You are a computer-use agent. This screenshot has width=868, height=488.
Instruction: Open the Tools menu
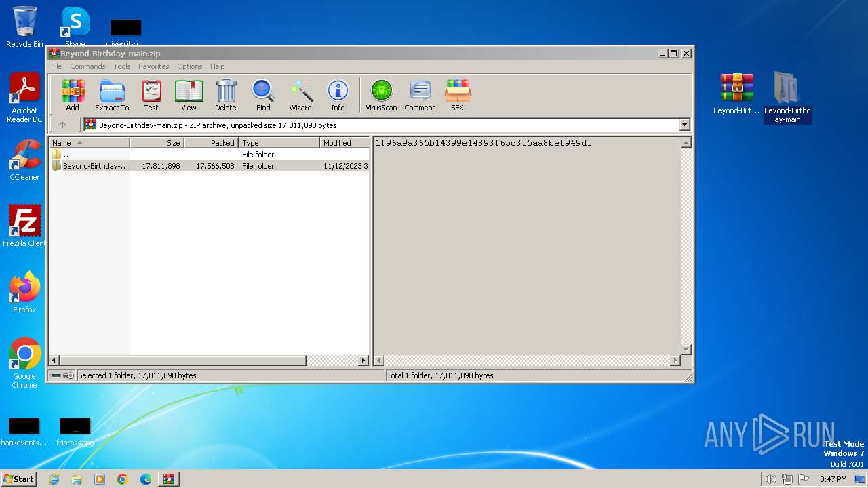point(122,66)
